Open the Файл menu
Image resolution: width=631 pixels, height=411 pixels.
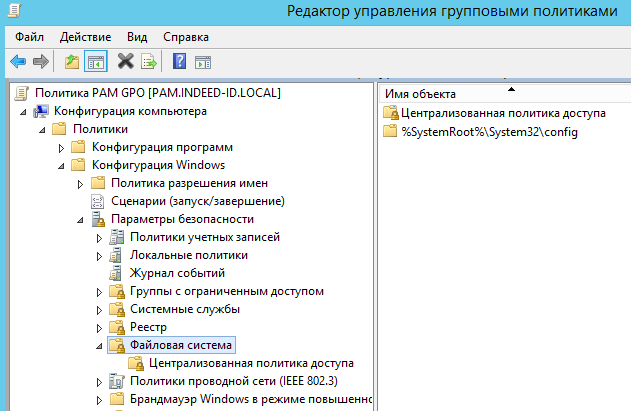(29, 36)
